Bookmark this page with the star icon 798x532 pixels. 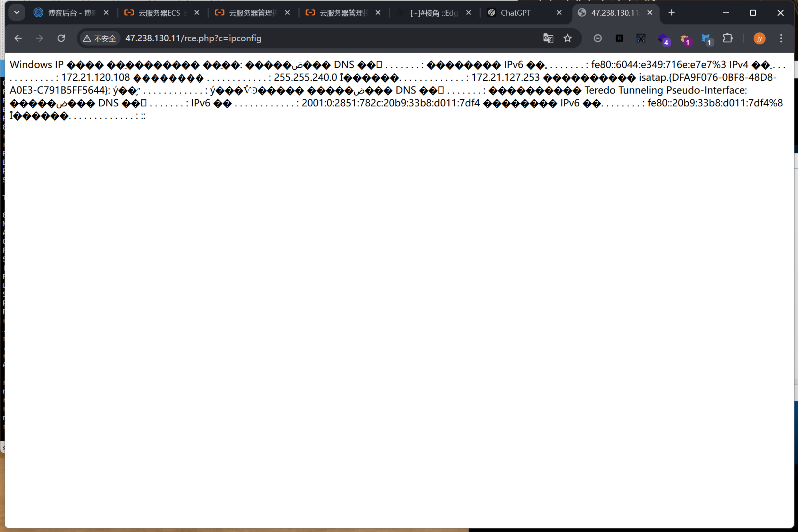click(568, 38)
